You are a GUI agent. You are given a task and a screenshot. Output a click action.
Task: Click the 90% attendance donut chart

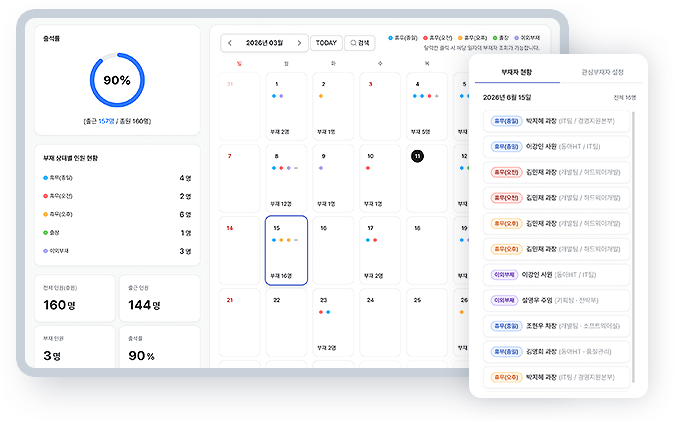117,80
